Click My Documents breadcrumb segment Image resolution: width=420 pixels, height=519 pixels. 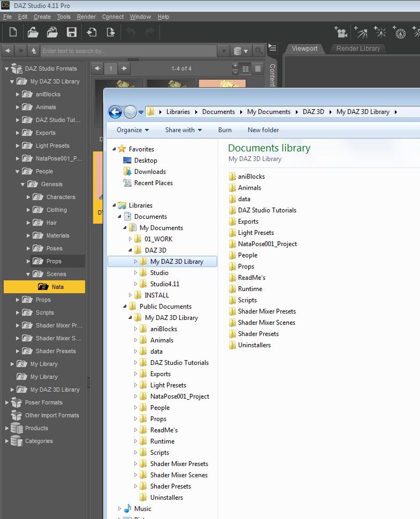pos(269,112)
